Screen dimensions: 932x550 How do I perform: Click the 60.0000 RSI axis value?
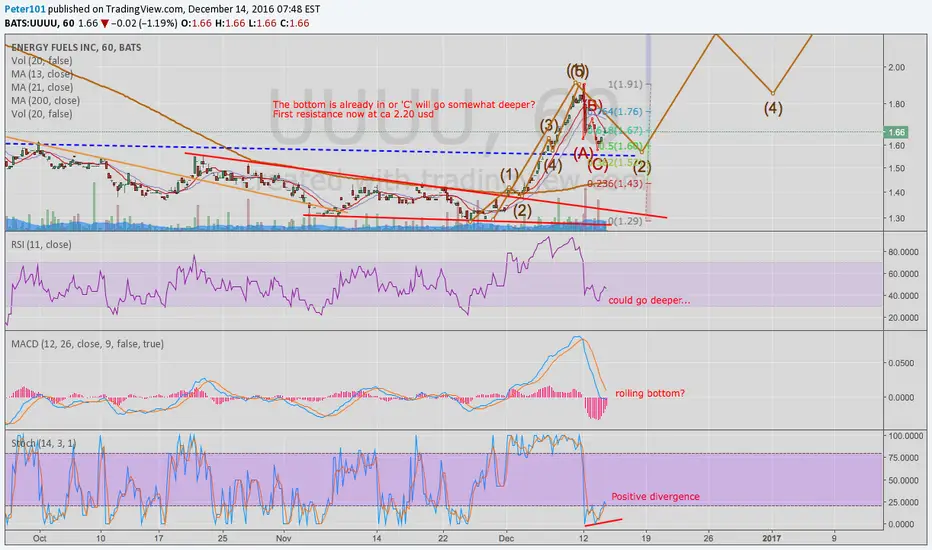[903, 274]
